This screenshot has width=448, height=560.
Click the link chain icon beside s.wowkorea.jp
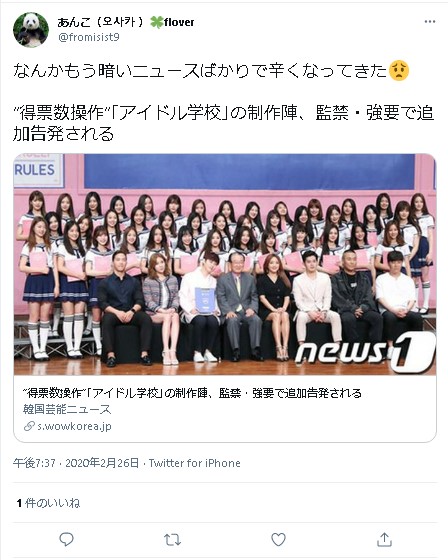click(29, 426)
